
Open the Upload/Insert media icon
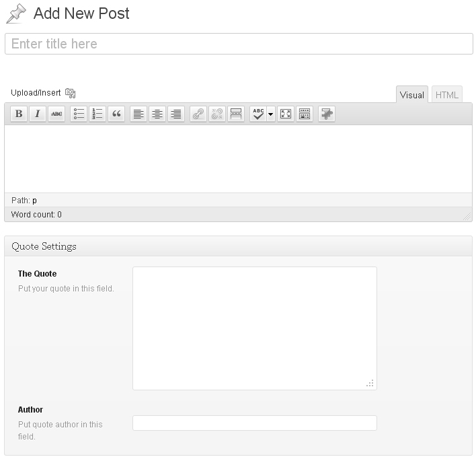[71, 93]
